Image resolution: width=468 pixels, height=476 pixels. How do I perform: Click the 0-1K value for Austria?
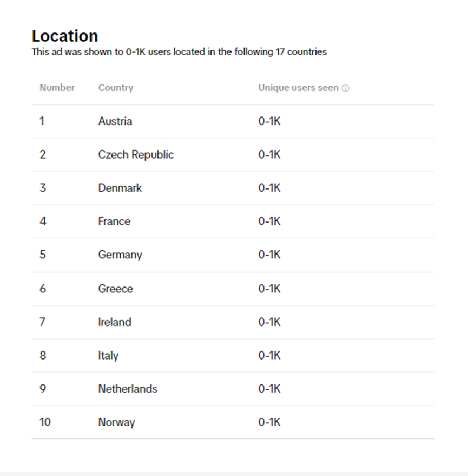pos(269,121)
